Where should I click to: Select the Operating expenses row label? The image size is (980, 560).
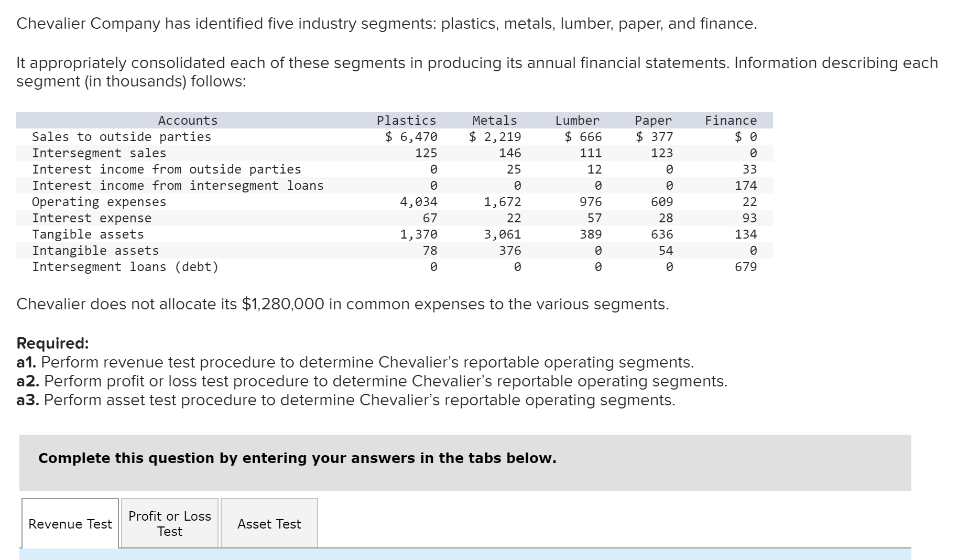(x=99, y=201)
